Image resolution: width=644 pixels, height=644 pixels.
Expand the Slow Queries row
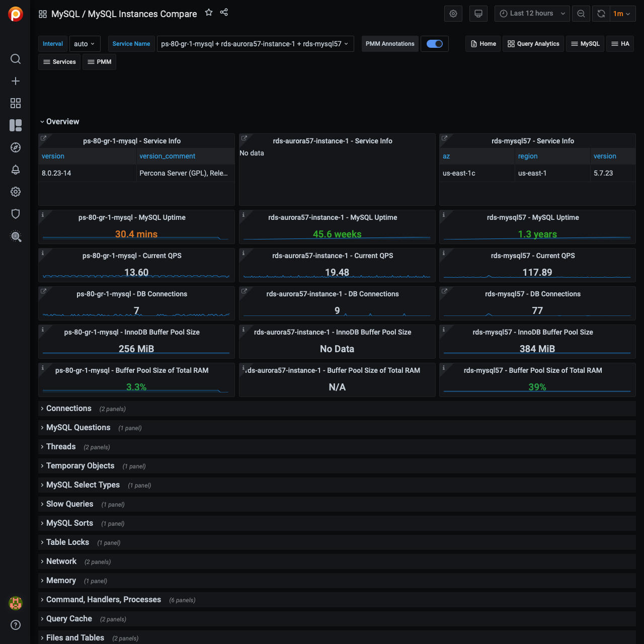pos(69,504)
